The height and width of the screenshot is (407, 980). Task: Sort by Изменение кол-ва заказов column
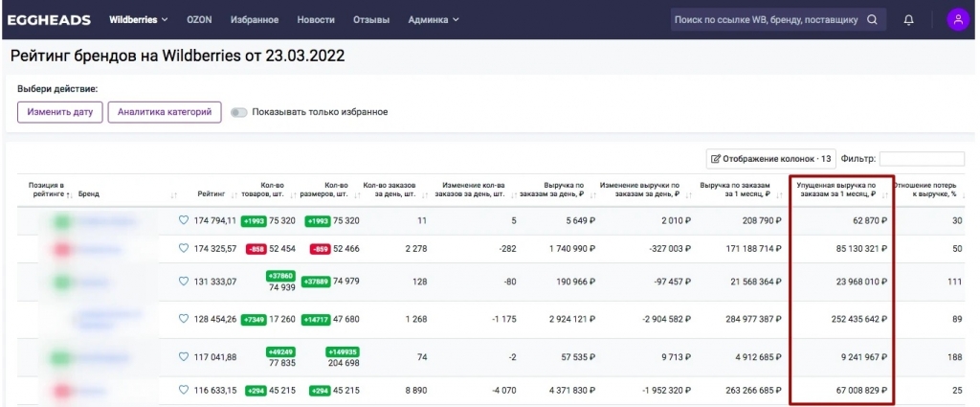(x=513, y=195)
